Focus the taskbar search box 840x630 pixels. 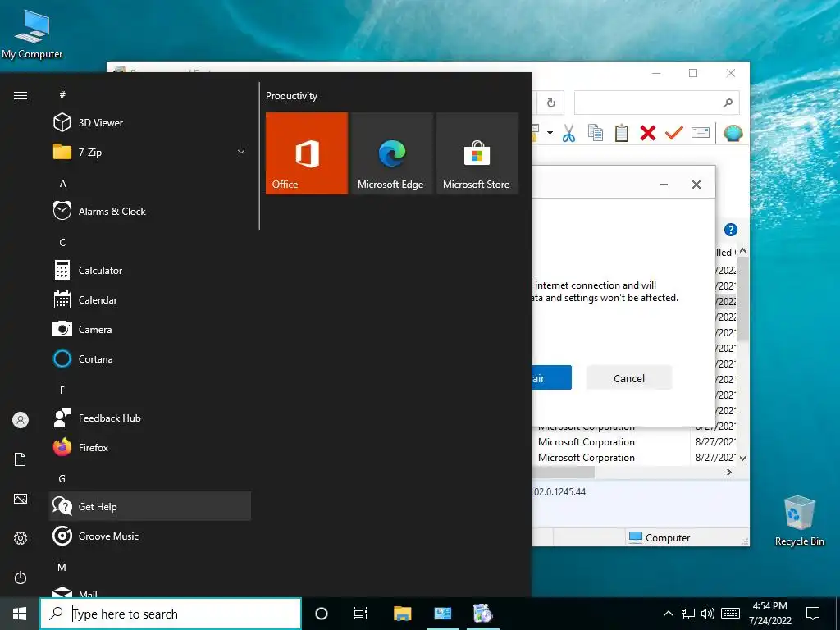pyautogui.click(x=171, y=614)
